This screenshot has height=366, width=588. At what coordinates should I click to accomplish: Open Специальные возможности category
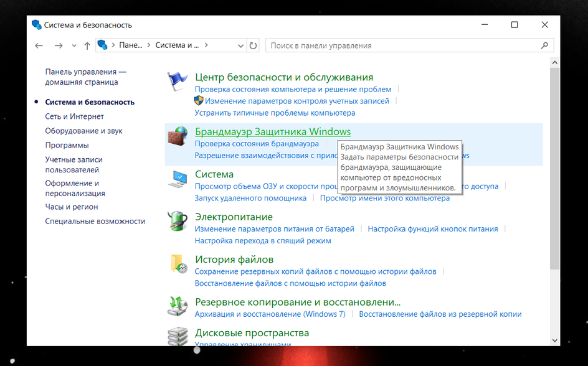click(95, 221)
